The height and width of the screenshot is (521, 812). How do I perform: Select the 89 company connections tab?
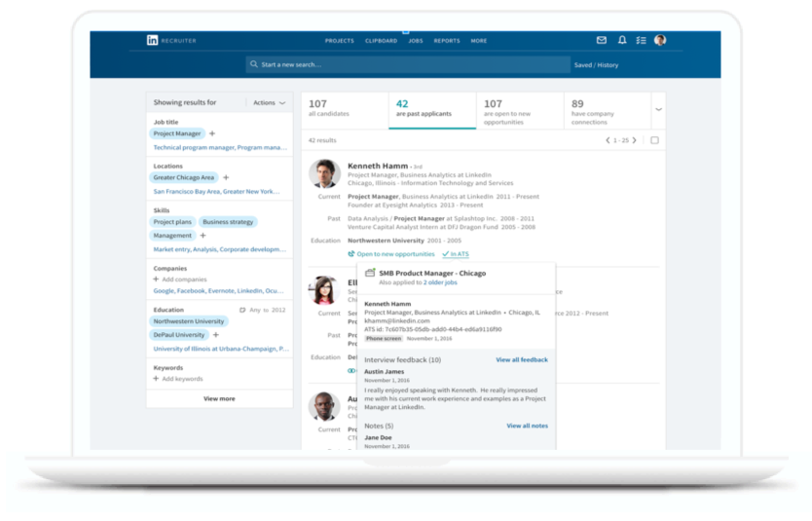coord(608,110)
